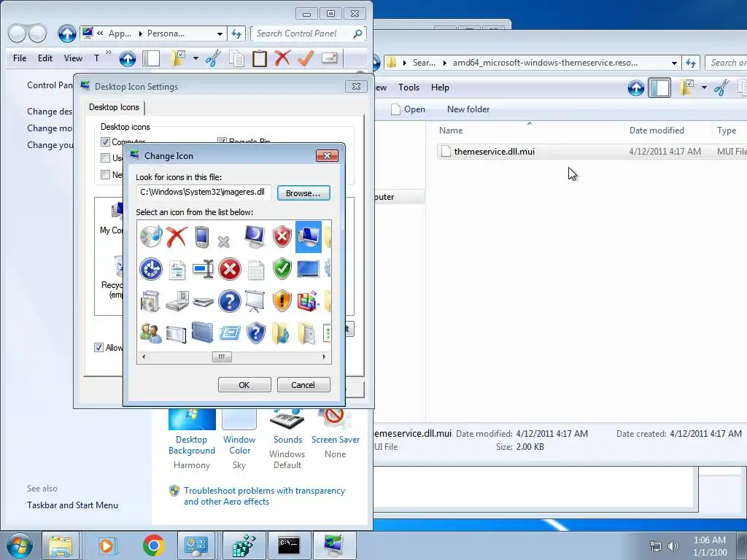Click the icon file path input field
The width and height of the screenshot is (747, 560).
pyautogui.click(x=204, y=192)
